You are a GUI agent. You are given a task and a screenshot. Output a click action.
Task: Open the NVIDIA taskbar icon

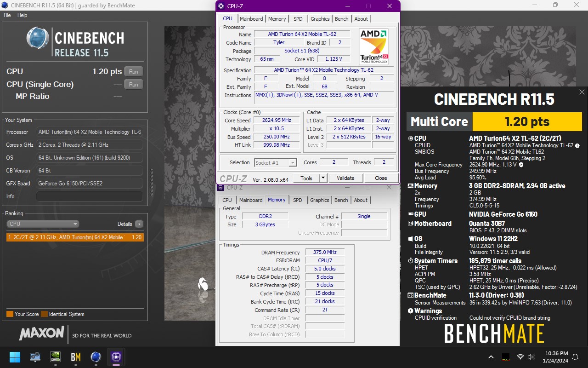coord(55,356)
